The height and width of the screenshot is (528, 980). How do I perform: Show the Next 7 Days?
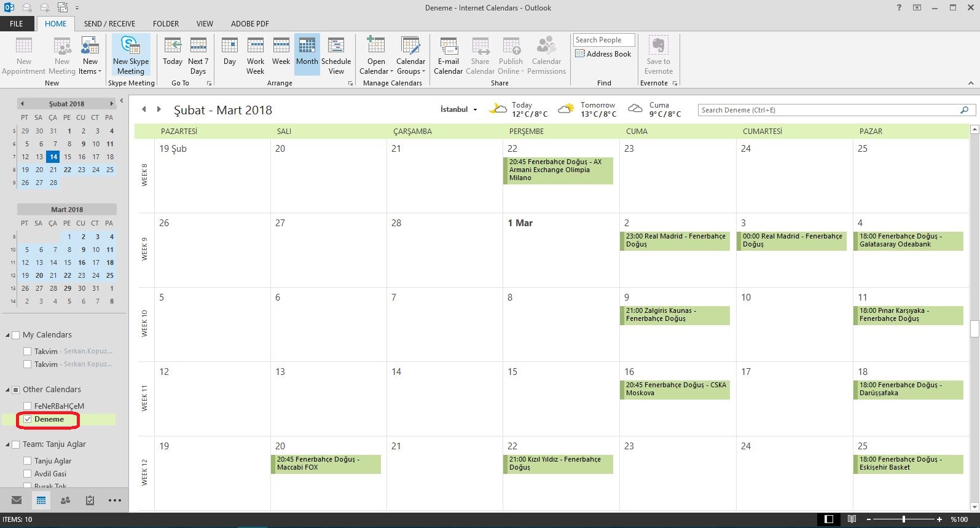[x=198, y=55]
